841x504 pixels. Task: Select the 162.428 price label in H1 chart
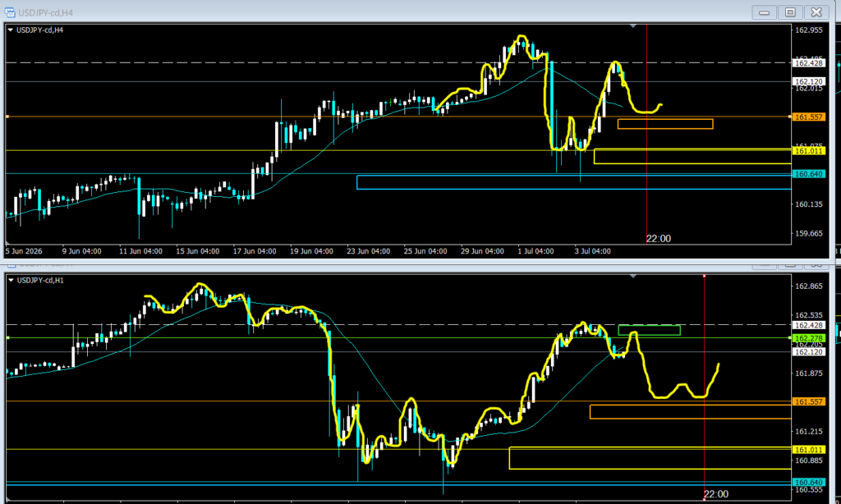pyautogui.click(x=808, y=325)
